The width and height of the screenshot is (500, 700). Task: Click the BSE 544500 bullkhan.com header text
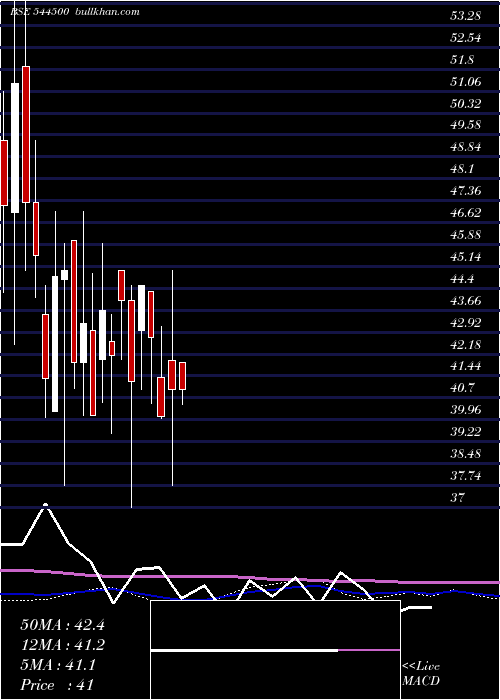click(75, 12)
